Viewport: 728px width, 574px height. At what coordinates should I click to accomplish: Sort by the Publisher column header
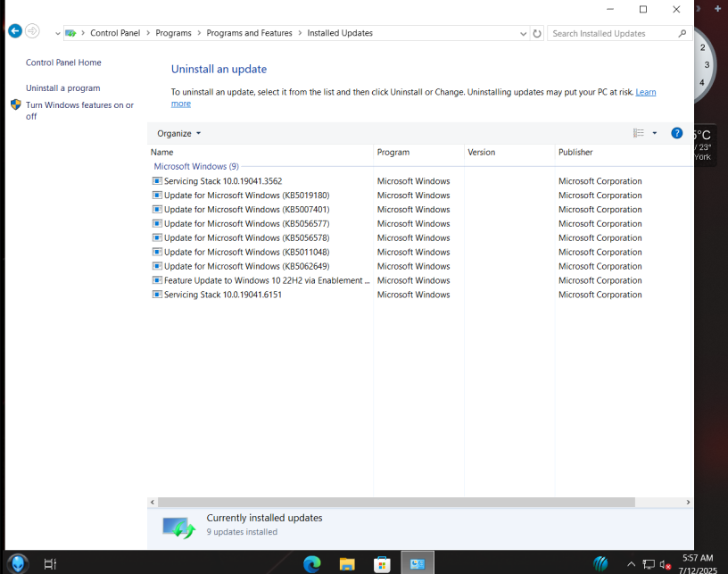tap(622, 152)
